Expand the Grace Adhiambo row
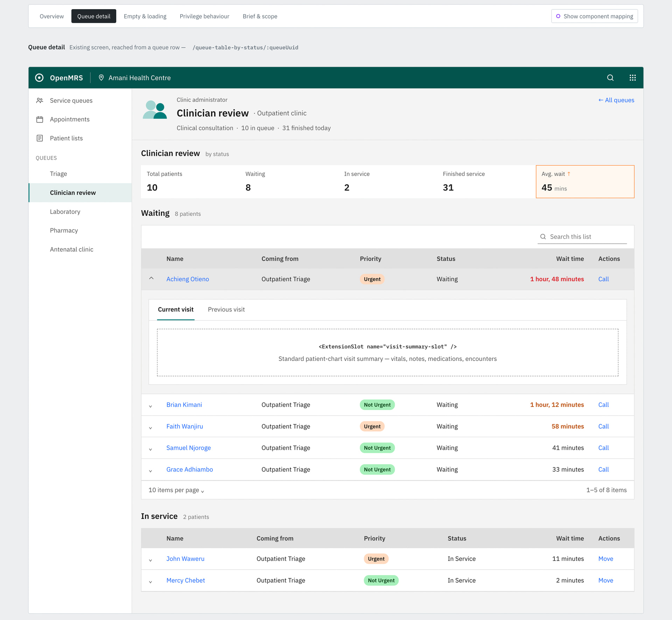672x620 pixels. click(150, 471)
